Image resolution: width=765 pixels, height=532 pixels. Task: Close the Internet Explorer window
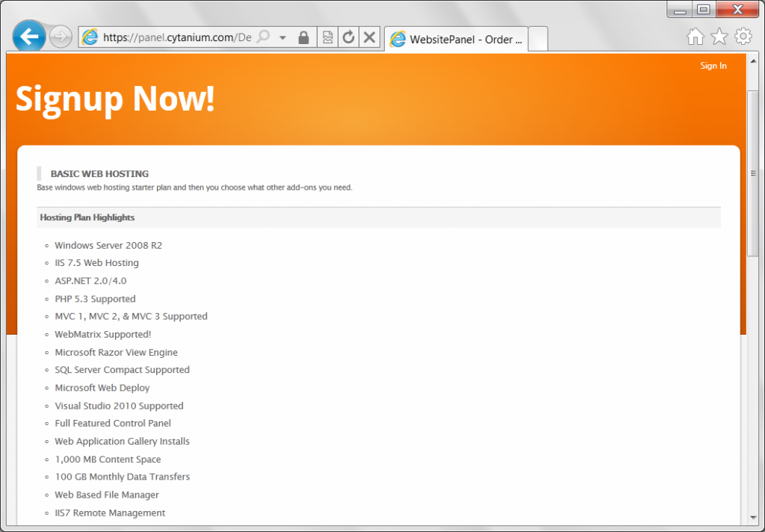tap(737, 9)
